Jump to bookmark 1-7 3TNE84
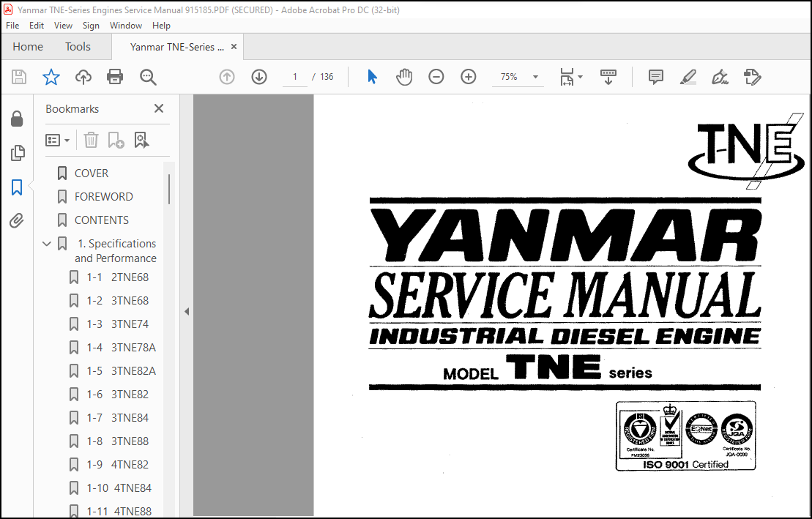 [118, 417]
